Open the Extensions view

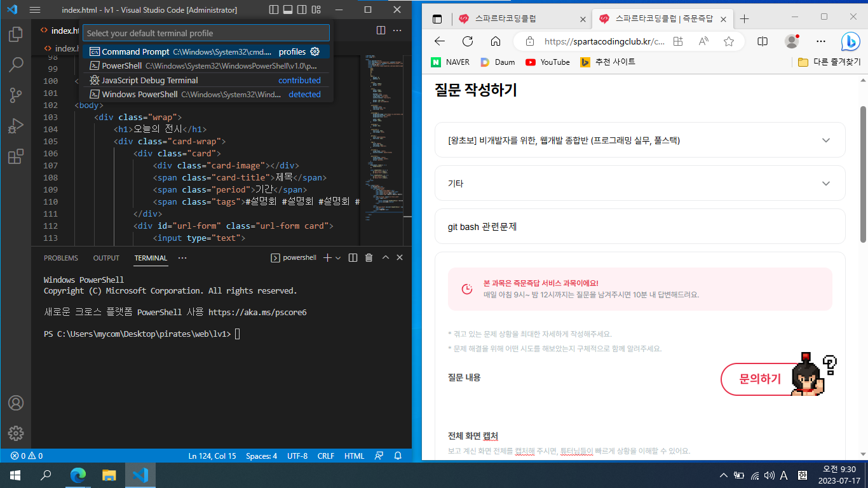pos(16,156)
